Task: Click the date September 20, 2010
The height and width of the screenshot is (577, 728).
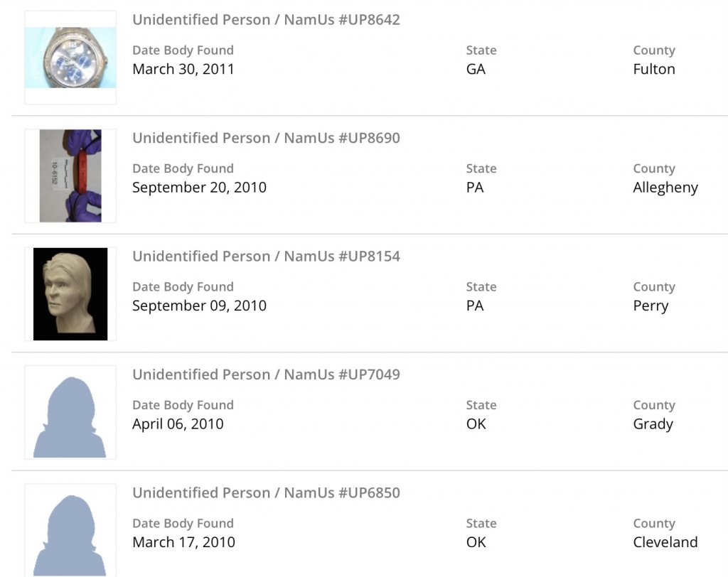Action: click(x=199, y=188)
